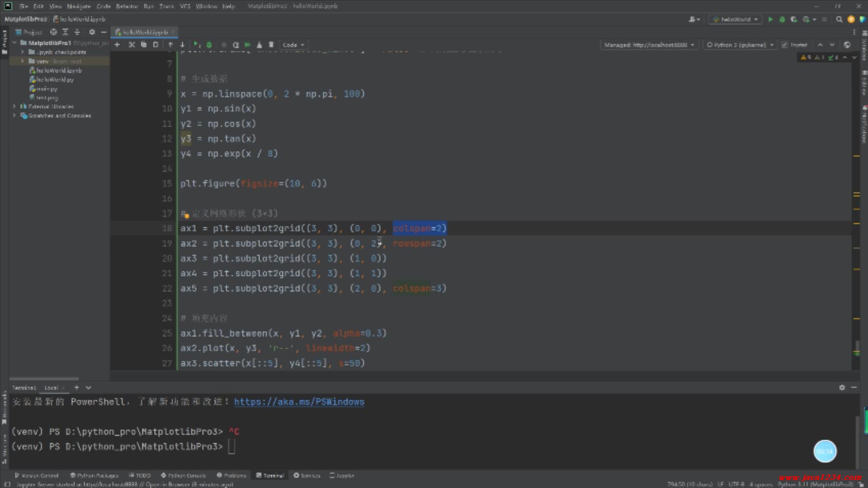The width and height of the screenshot is (868, 488).
Task: Switch to the Python Console tab
Action: [184, 475]
